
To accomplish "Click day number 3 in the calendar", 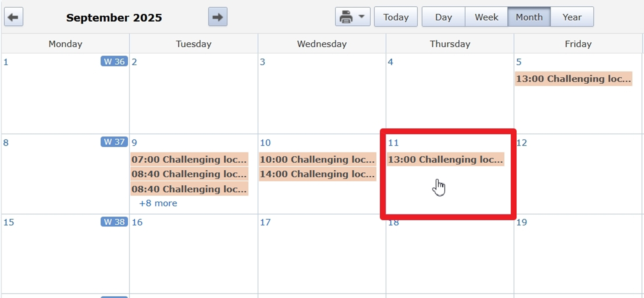I will click(262, 62).
